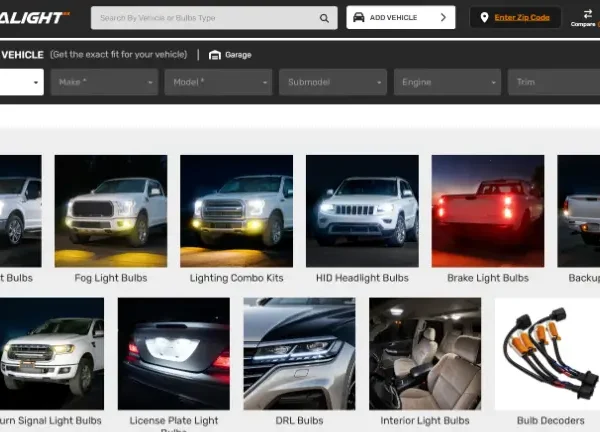Viewport: 600px width, 432px height.
Task: Open the ALIGHT logo homepage
Action: tap(34, 18)
